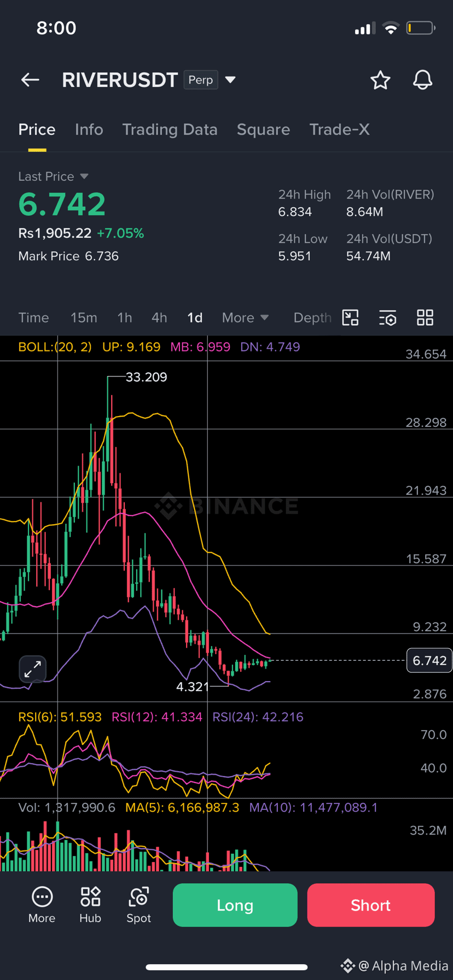Open the grid layout icon

[425, 318]
